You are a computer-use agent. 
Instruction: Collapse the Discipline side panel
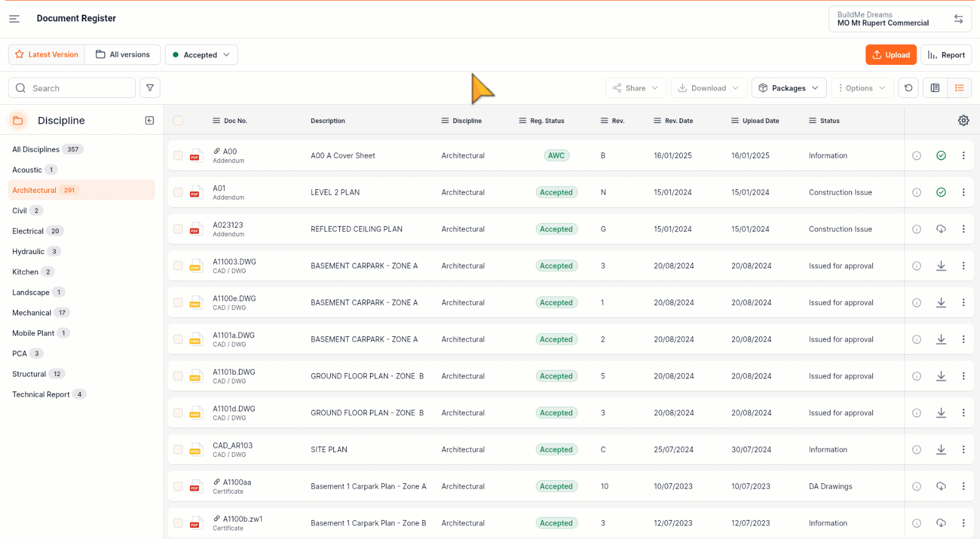tap(149, 121)
